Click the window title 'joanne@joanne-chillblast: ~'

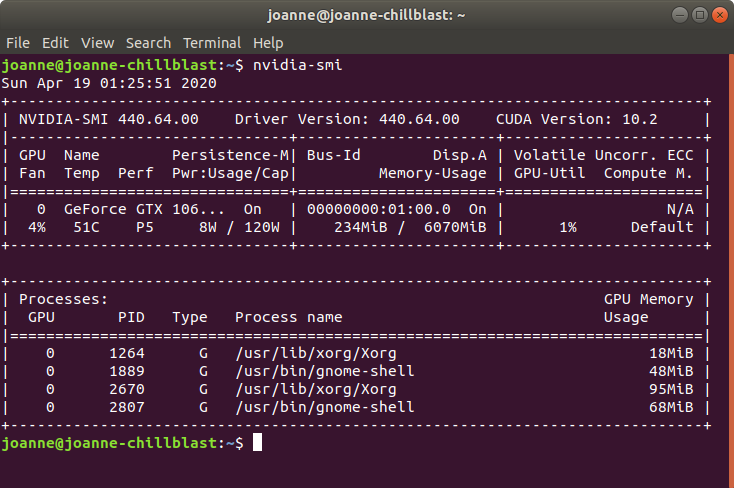coord(367,15)
